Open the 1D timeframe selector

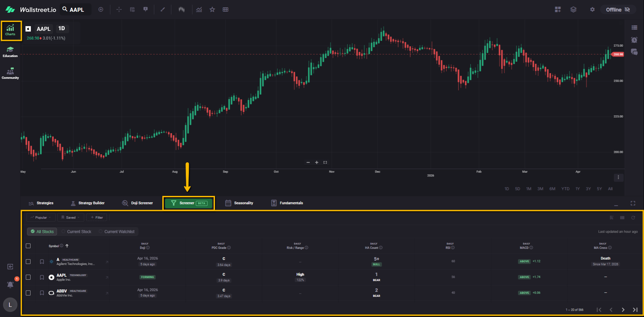click(x=61, y=29)
